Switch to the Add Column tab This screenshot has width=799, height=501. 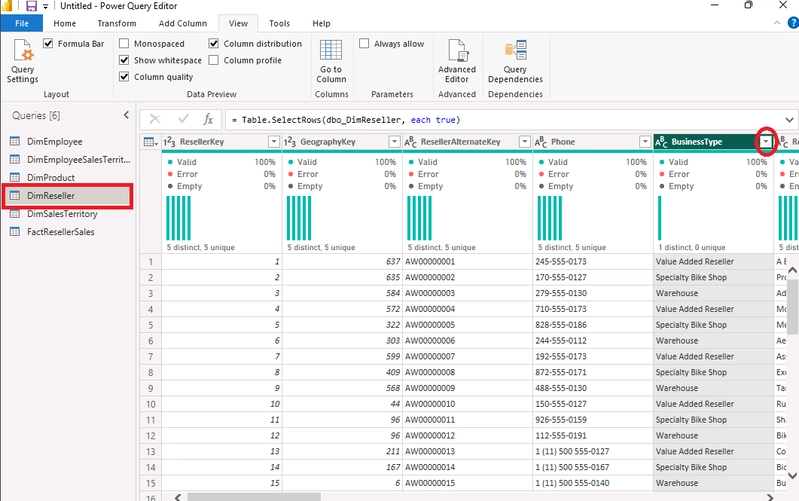(x=182, y=23)
